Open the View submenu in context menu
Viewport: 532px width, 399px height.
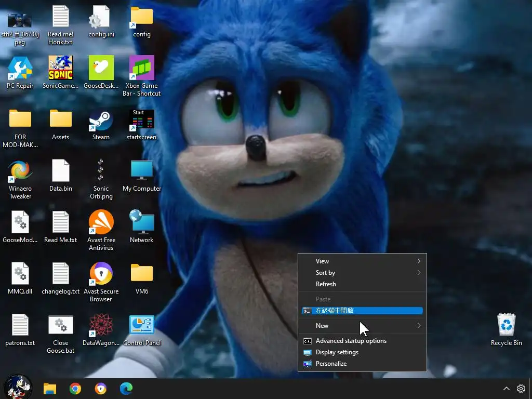[362, 261]
